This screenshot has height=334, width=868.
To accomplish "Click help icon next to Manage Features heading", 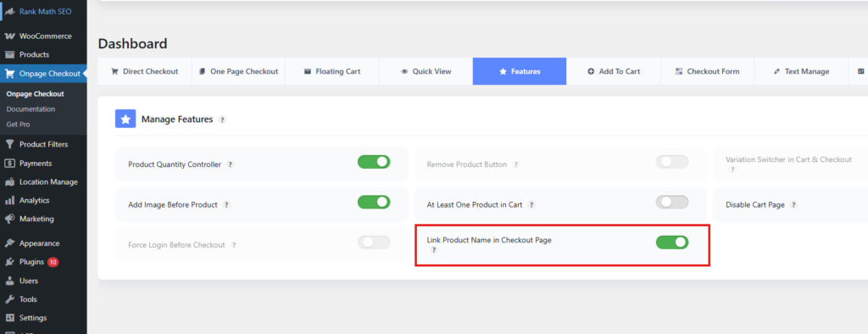I will coord(222,120).
